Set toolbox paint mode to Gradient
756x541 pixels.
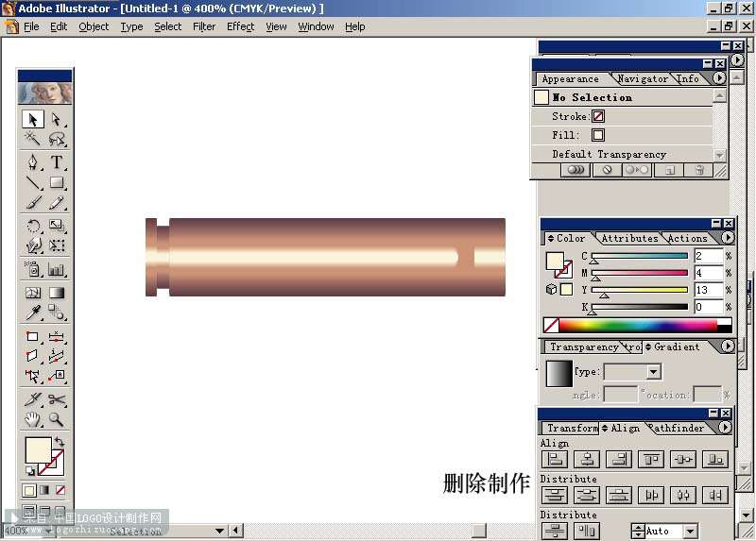coord(44,490)
